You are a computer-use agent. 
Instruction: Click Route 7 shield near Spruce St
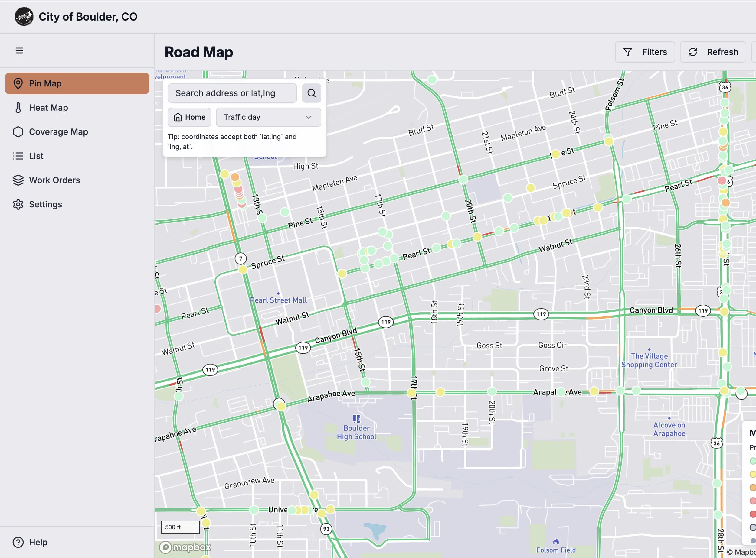coord(241,259)
